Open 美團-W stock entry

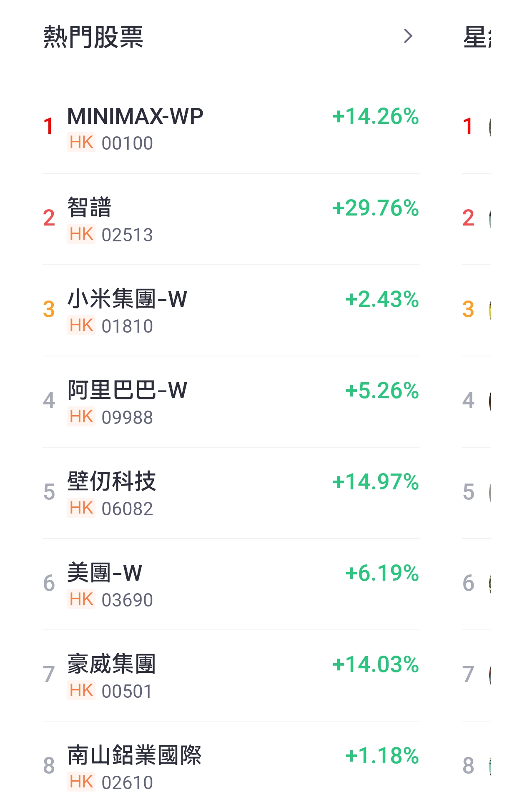coord(231,584)
